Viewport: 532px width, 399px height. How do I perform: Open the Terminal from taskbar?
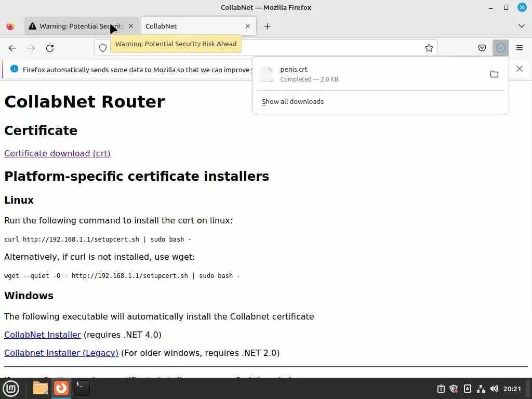[x=82, y=388]
